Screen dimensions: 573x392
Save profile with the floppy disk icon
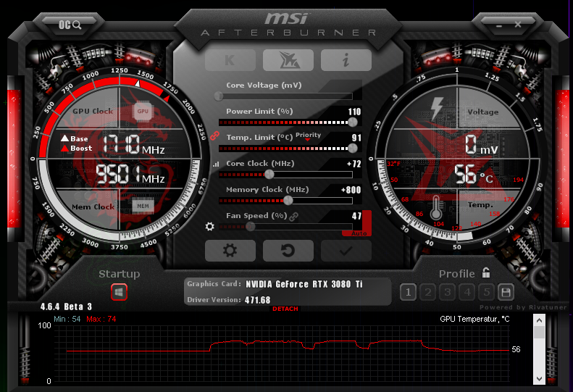(506, 292)
